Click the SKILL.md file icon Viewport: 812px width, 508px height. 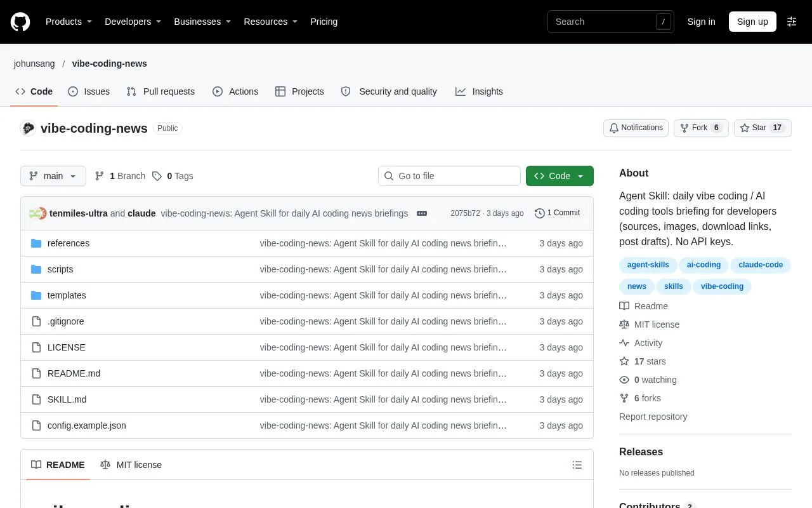pyautogui.click(x=36, y=399)
